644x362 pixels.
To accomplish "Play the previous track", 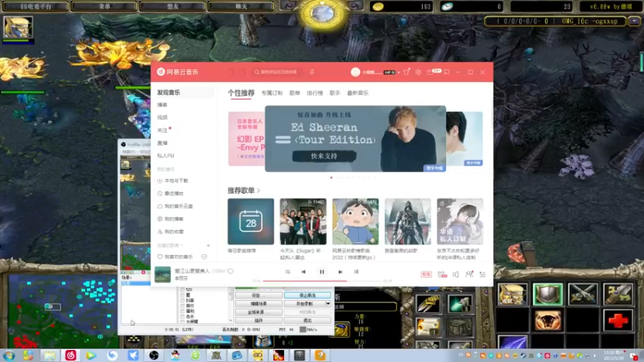I will pyautogui.click(x=303, y=272).
